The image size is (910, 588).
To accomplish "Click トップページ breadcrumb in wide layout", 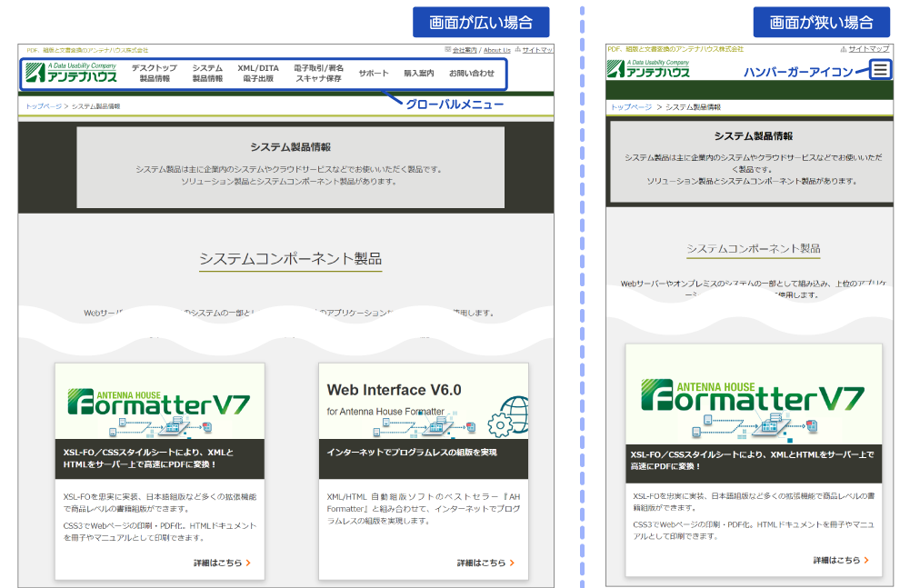I will 44,106.
